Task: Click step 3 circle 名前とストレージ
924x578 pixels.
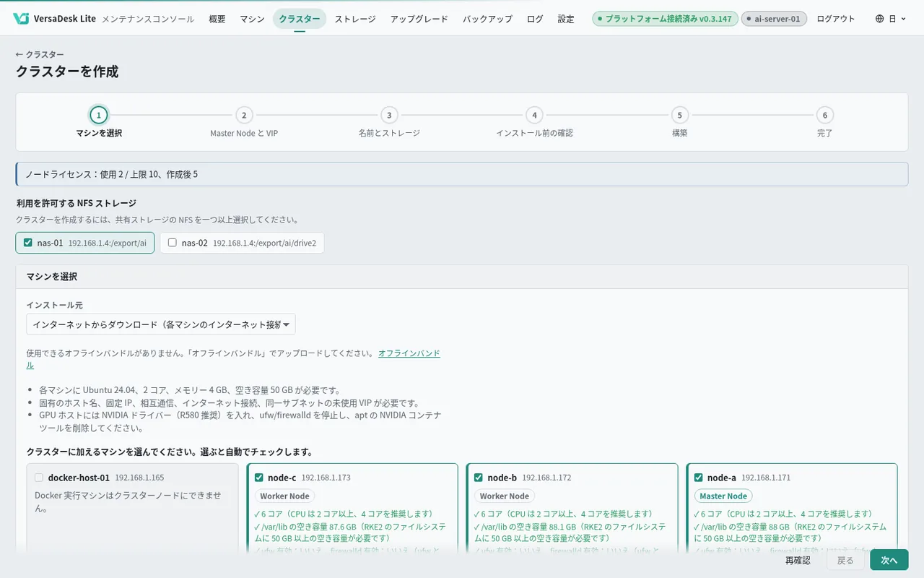Action: pos(389,115)
